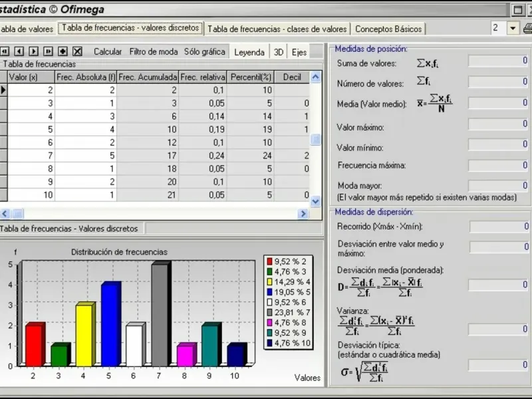This screenshot has height=399, width=532.
Task: Go to previous record navigator icon
Action: coord(19,51)
